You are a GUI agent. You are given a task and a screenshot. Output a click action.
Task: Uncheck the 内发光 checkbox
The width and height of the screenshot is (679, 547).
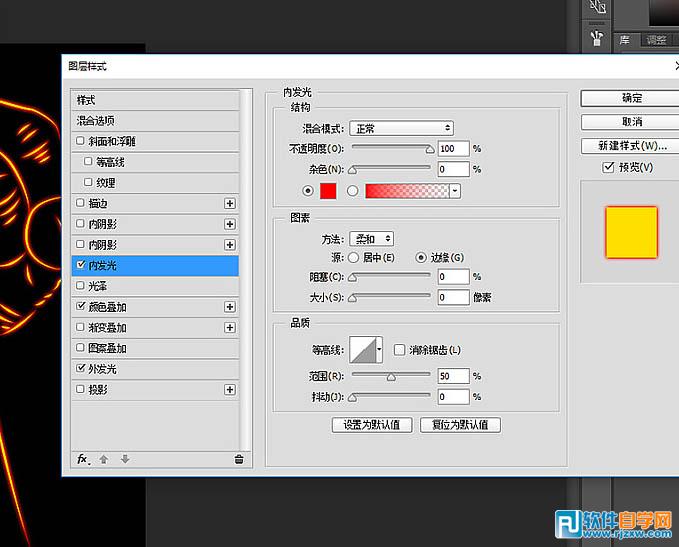(81, 264)
